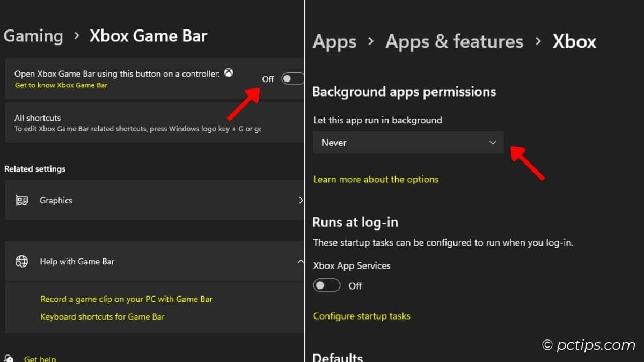Go back to Gaming in the breadcrumb
Viewport: 644px width, 362px height.
[33, 36]
